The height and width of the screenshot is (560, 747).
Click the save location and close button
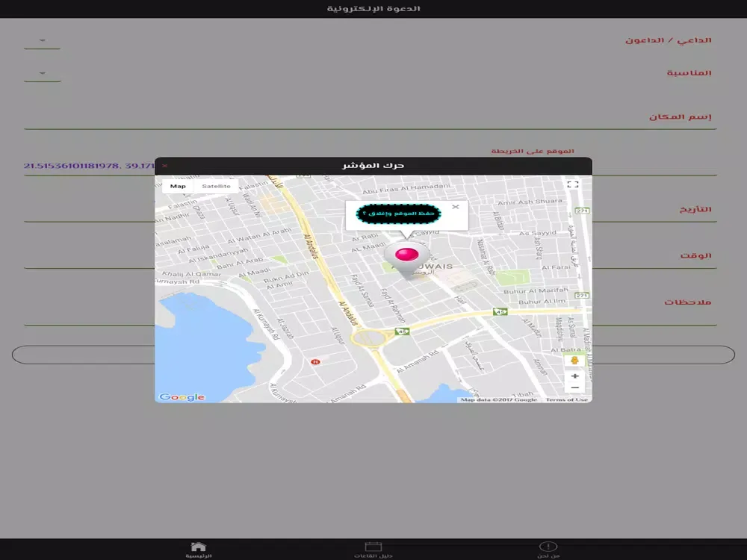click(398, 214)
